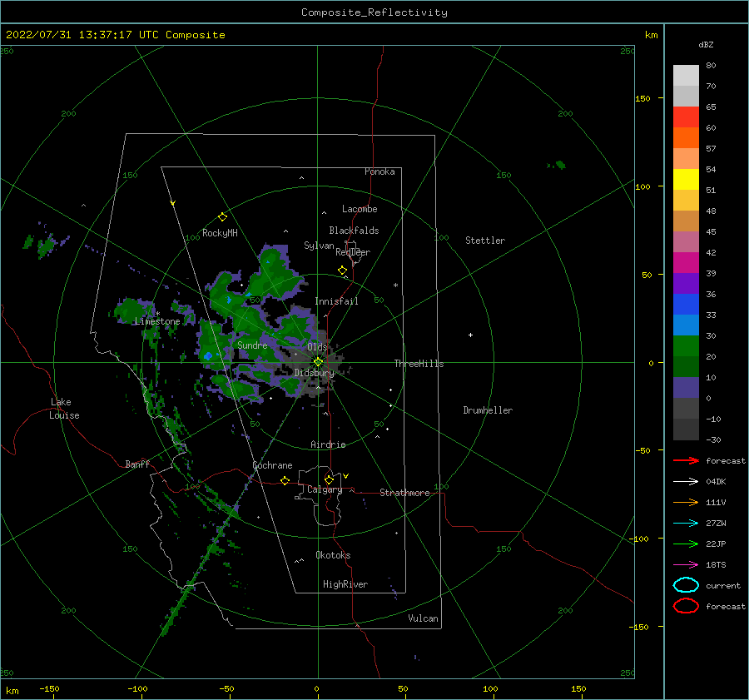This screenshot has width=749, height=700.
Task: Click the ThreeHills city label
Action: pyautogui.click(x=419, y=364)
